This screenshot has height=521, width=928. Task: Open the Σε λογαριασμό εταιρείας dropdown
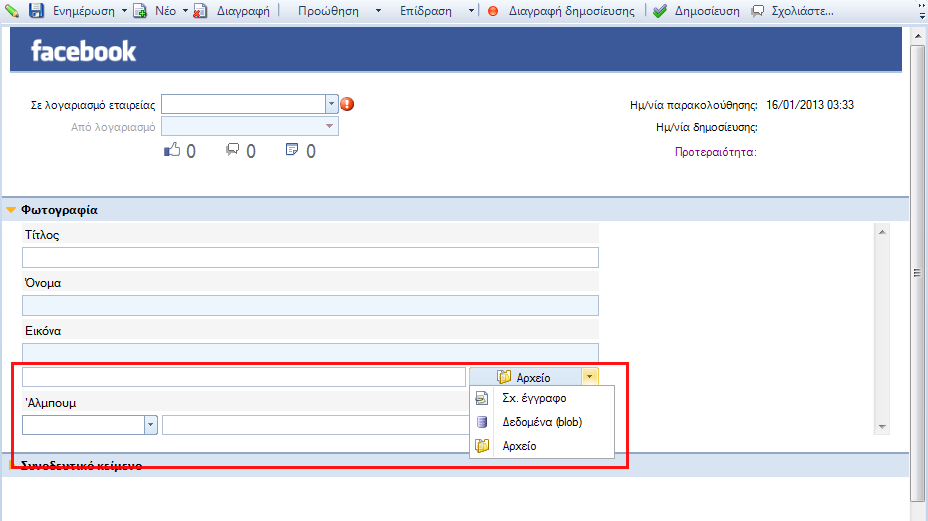pos(331,104)
